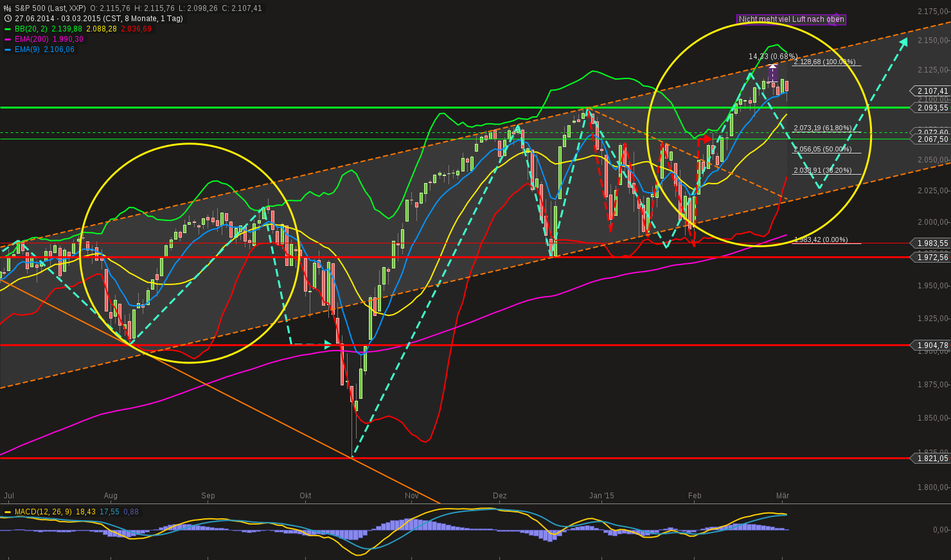
Task: Select the S&P 500 (Last, XXP) title
Action: [x=50, y=8]
